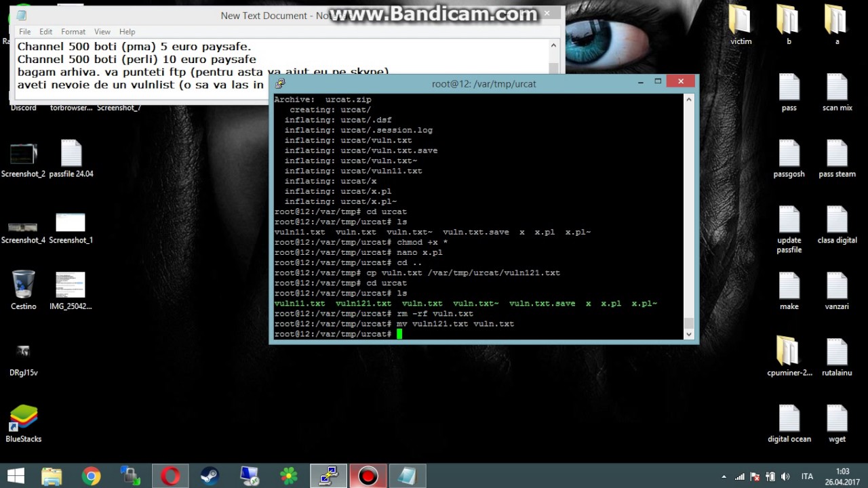
Task: Open Notepad View menu
Action: click(102, 31)
